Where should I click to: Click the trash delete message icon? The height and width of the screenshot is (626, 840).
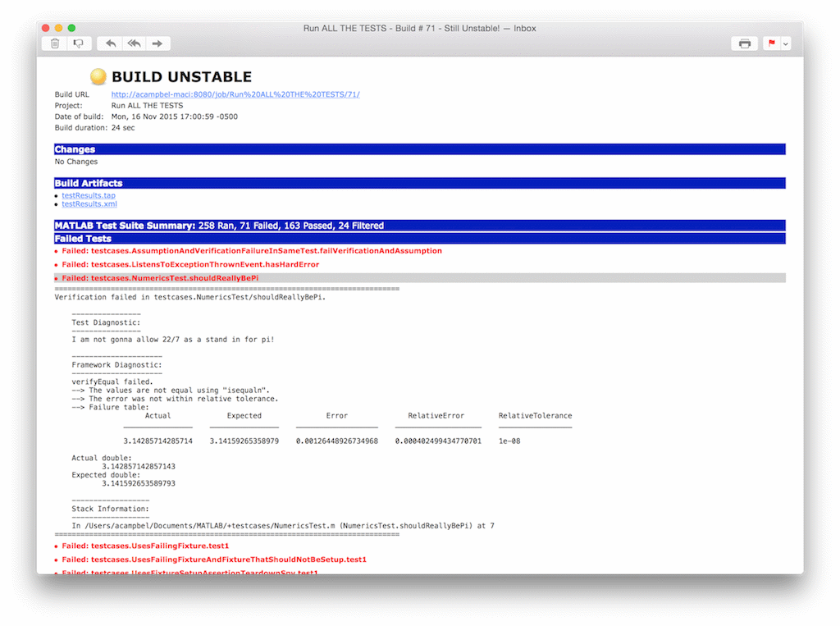[x=55, y=43]
